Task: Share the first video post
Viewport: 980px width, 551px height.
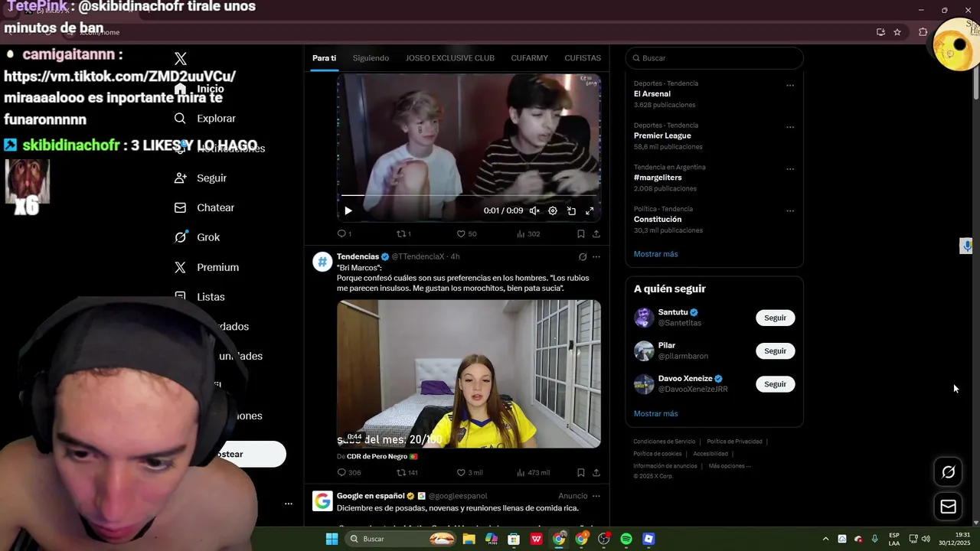Action: 596,234
